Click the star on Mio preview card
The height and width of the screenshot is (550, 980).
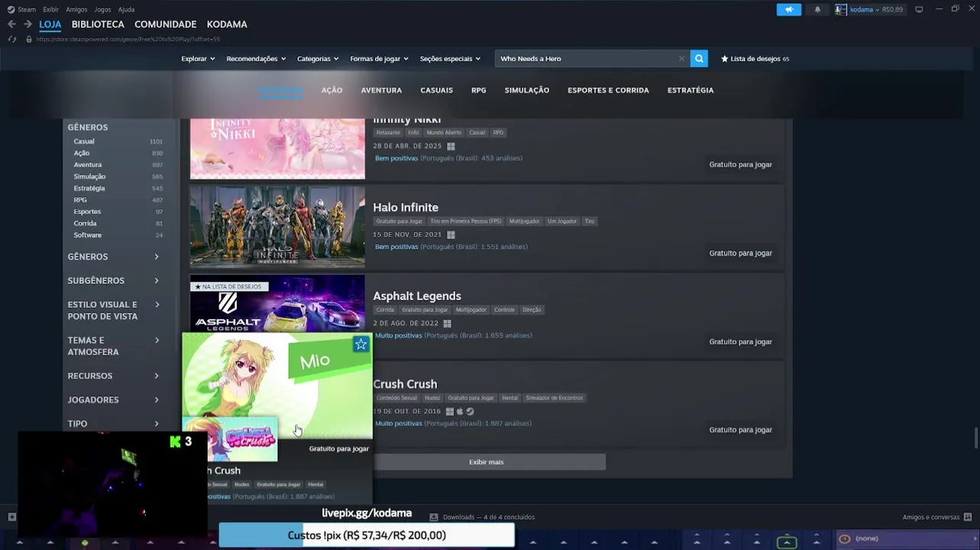361,345
